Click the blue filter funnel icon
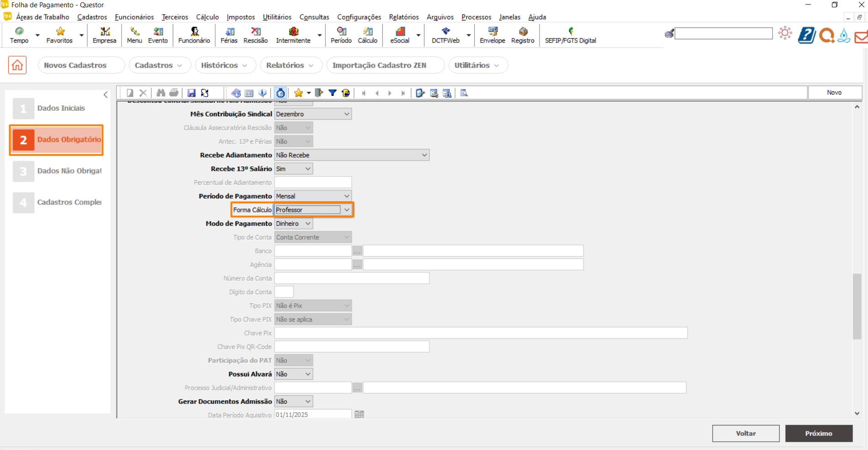This screenshot has height=450, width=868. pos(333,93)
